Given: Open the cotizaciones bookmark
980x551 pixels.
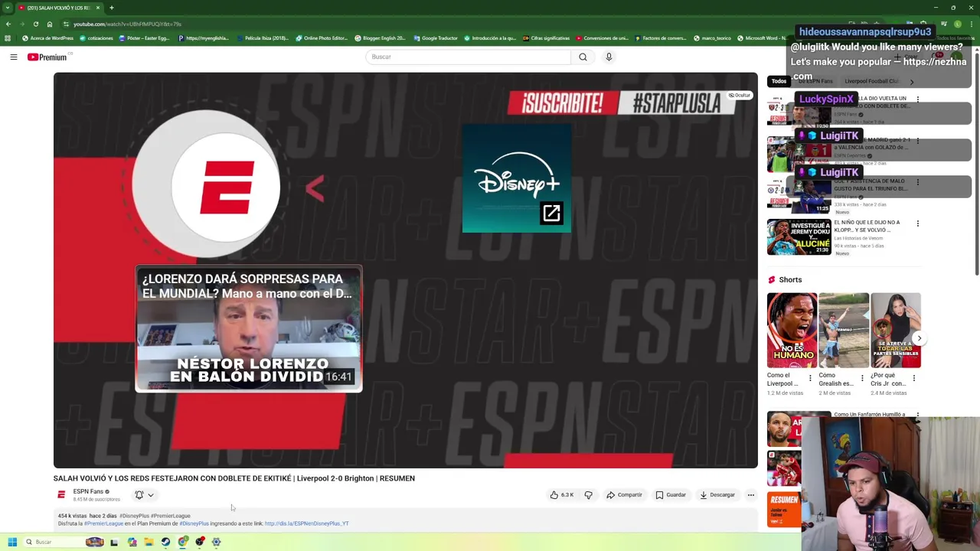Looking at the screenshot, I should [96, 38].
